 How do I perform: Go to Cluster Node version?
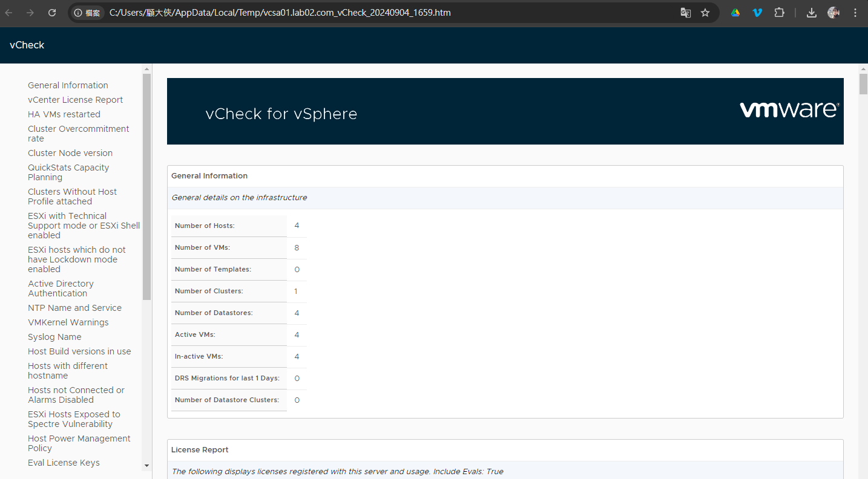tap(70, 153)
